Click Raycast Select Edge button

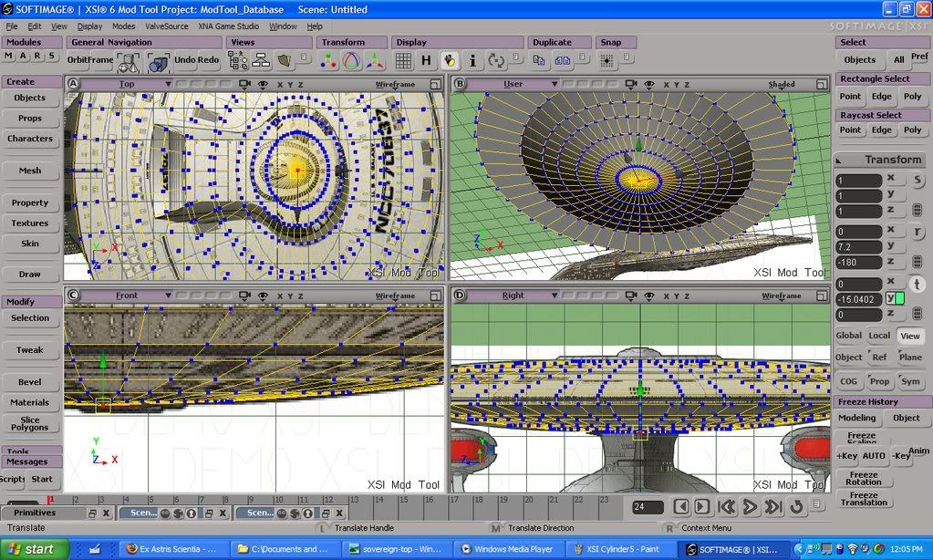pos(881,130)
